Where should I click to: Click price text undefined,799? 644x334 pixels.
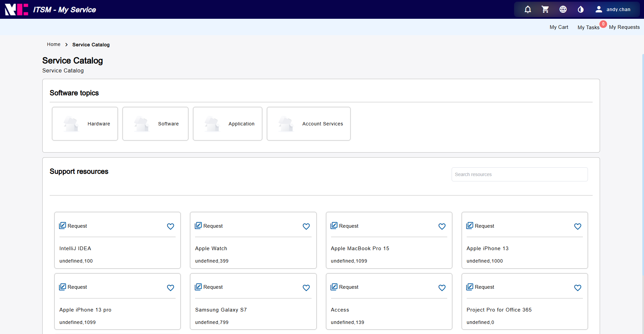coord(212,322)
